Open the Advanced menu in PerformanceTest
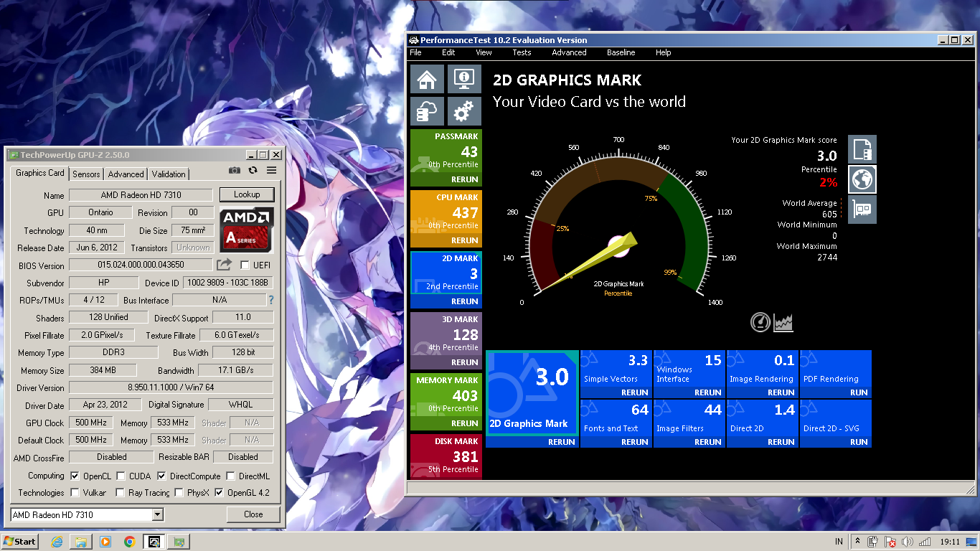 pyautogui.click(x=569, y=52)
